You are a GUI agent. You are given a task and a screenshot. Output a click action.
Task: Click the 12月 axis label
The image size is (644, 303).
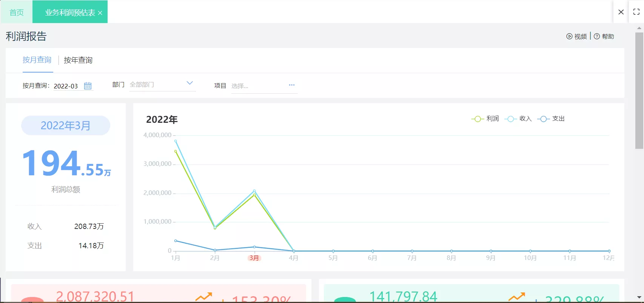[609, 258]
